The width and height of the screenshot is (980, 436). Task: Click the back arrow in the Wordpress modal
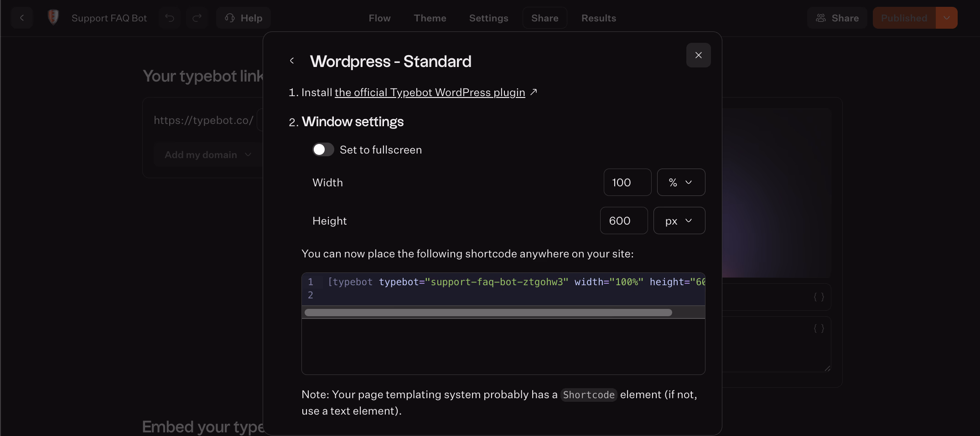292,61
